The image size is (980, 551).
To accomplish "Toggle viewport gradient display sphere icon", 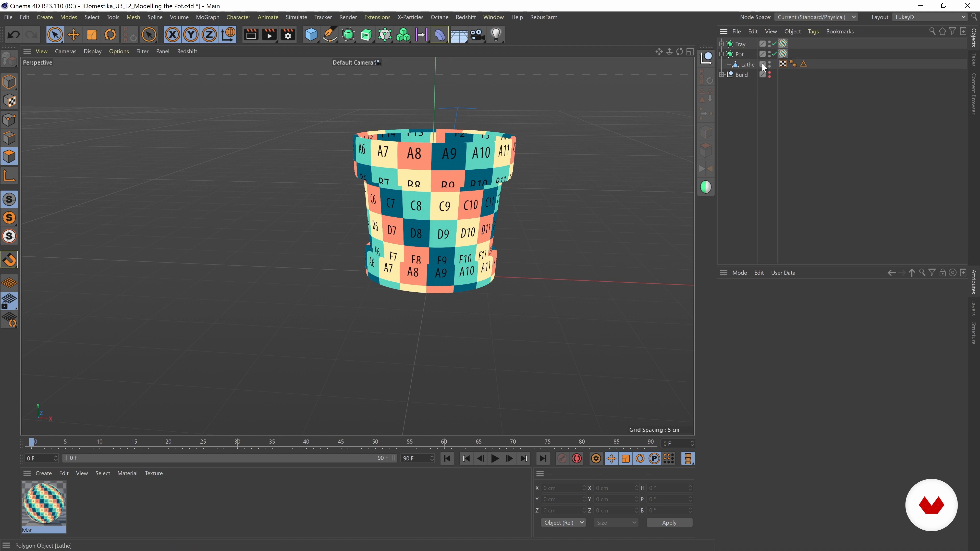I will 706,187.
